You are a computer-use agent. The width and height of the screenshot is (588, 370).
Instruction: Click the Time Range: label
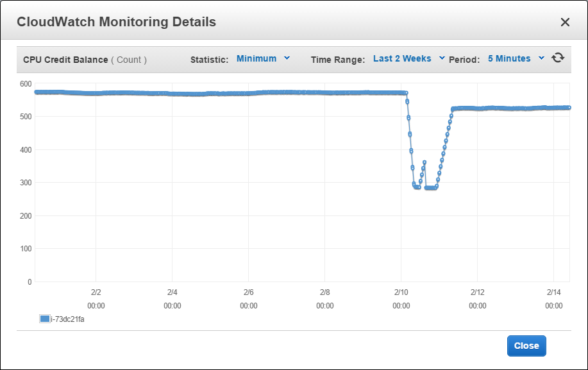tap(338, 60)
